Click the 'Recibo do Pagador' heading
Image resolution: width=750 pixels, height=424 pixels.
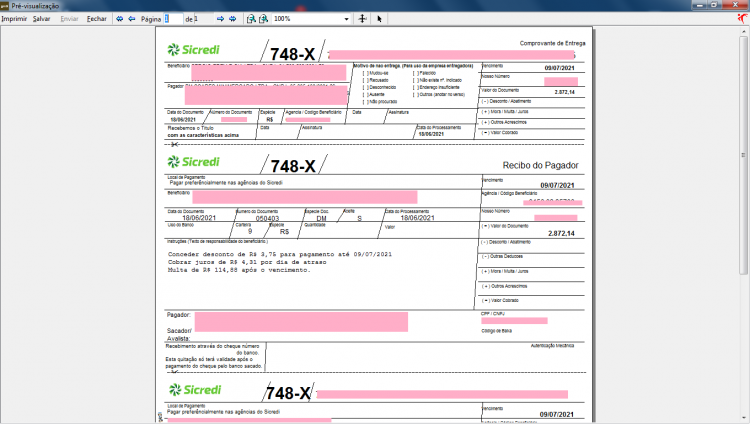coord(540,165)
